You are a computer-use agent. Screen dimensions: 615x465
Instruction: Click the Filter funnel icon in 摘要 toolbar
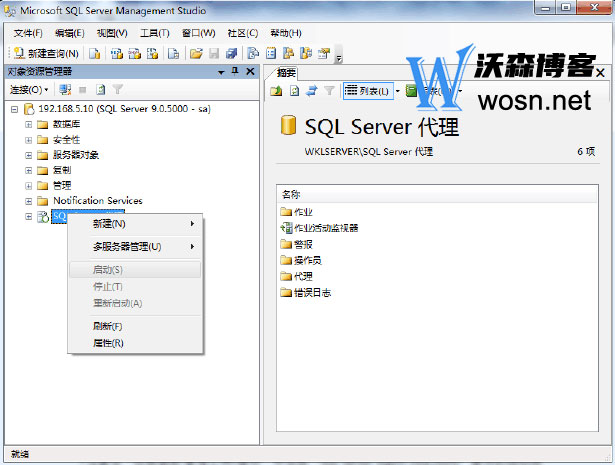[329, 91]
